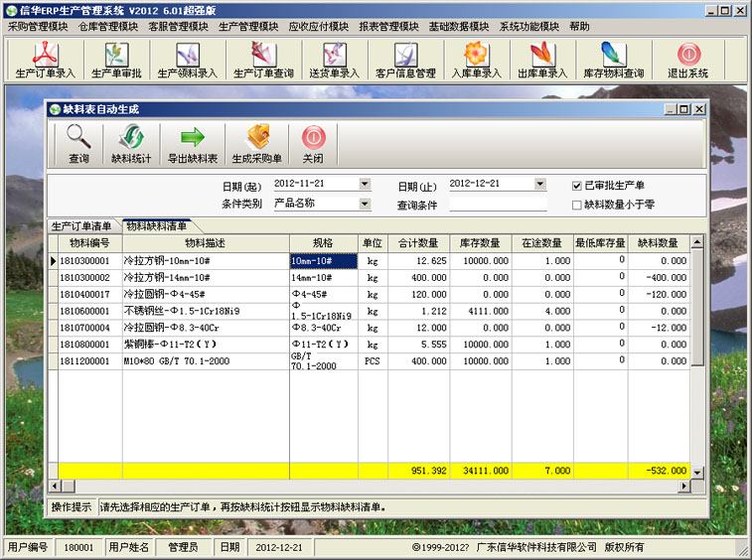Run 缺料统计 with green arrows icon
The width and height of the screenshot is (752, 560).
131,144
